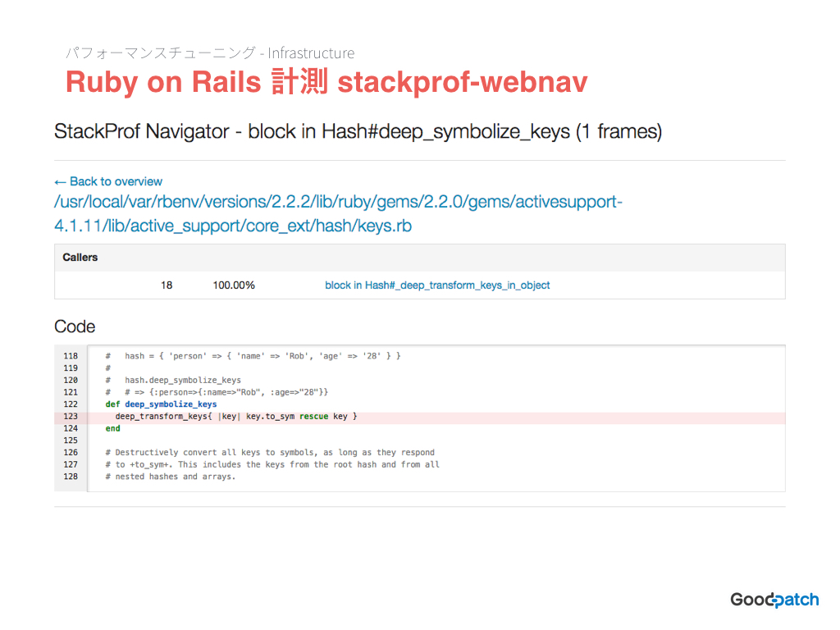
Task: Click the Code section heading
Action: [75, 326]
